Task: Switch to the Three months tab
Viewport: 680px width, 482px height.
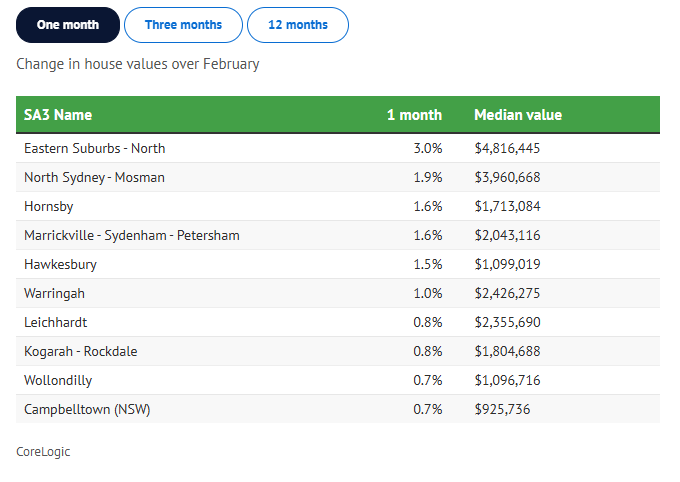Action: 183,25
